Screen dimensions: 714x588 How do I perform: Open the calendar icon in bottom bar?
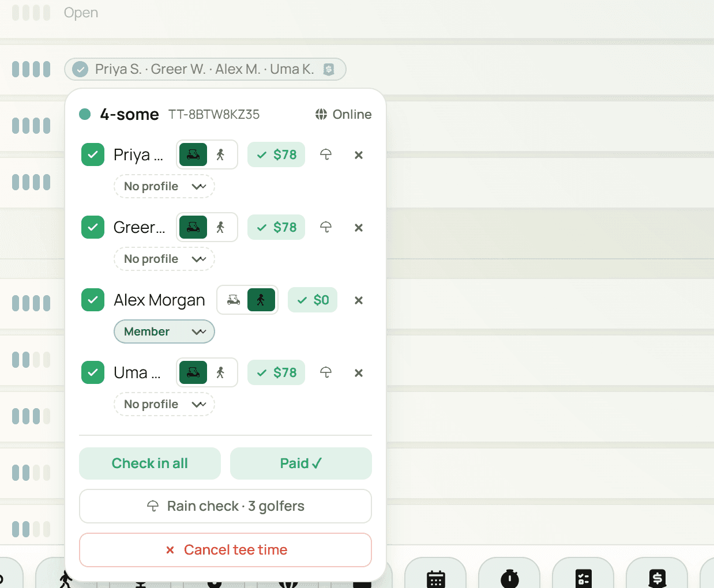click(436, 579)
